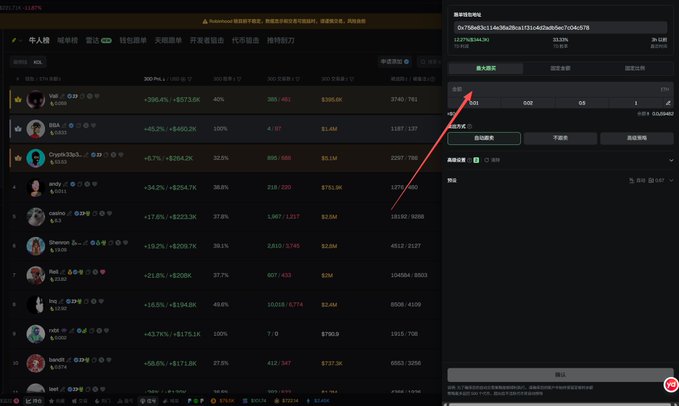679x406 pixels.
Task: Select the 固定比例 mode tab
Action: [x=635, y=68]
